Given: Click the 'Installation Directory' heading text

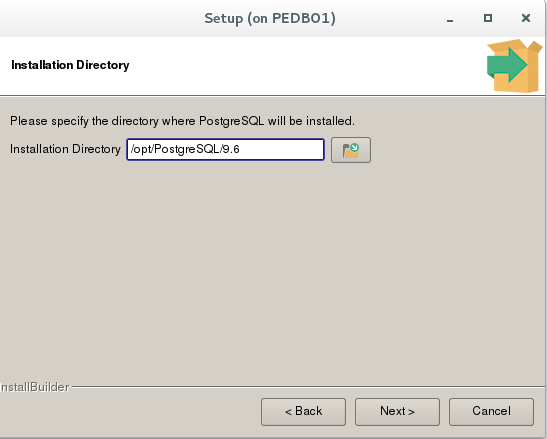Looking at the screenshot, I should pos(70,65).
